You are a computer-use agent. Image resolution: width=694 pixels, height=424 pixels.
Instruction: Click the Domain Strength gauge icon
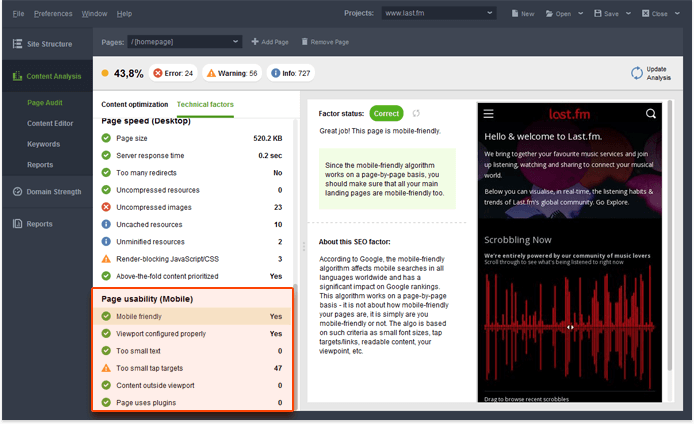pos(18,191)
